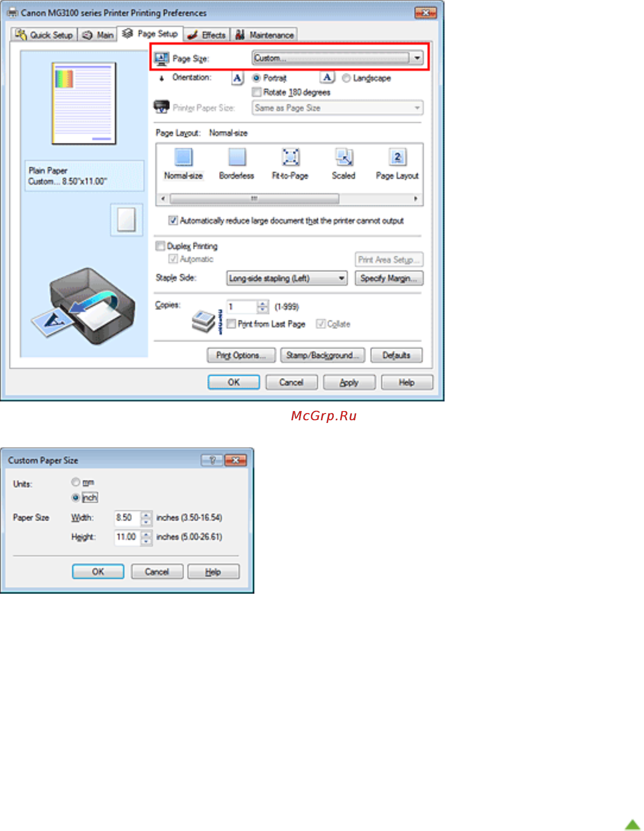The height and width of the screenshot is (831, 644).
Task: Click Help in Printing Preferences window
Action: coord(407,382)
